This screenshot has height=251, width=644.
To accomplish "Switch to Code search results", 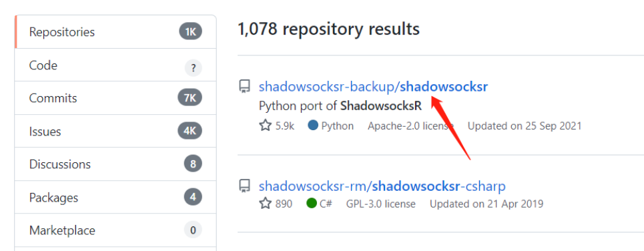I will point(115,65).
